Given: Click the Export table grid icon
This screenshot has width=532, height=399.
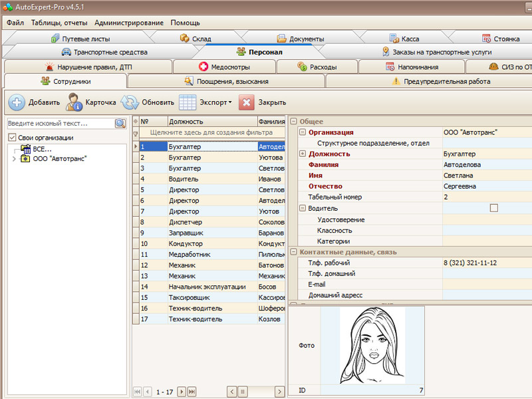Looking at the screenshot, I should 188,102.
